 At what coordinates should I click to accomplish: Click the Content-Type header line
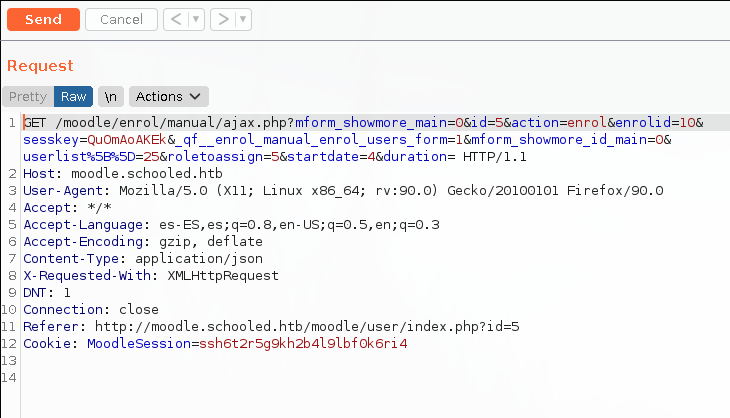click(120, 259)
